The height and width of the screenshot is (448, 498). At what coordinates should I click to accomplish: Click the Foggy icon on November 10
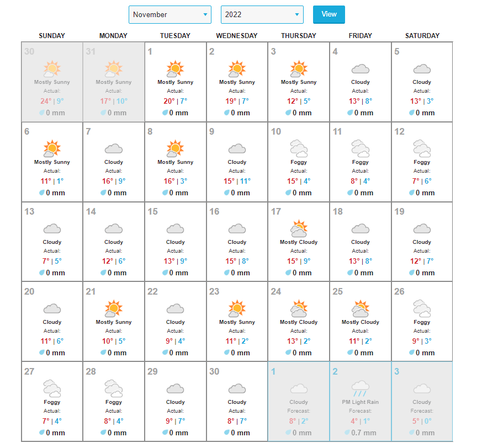[x=299, y=148]
